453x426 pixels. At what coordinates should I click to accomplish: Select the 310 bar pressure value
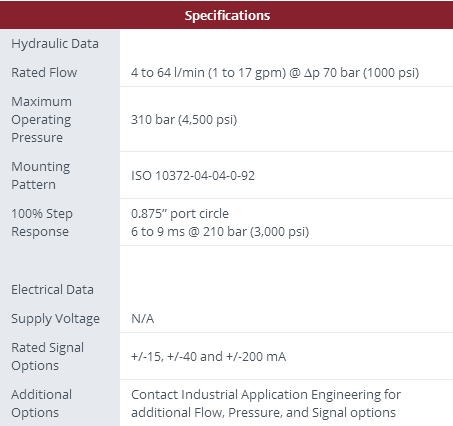click(184, 120)
